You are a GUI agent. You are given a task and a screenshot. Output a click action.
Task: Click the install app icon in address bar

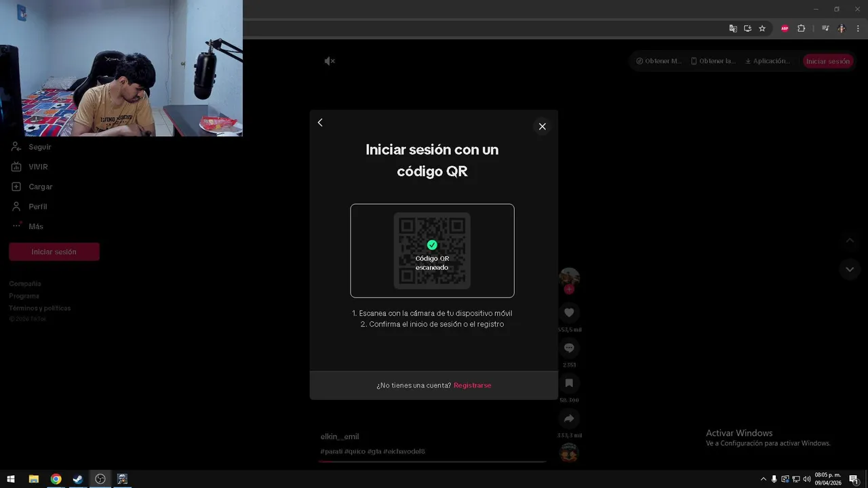747,28
